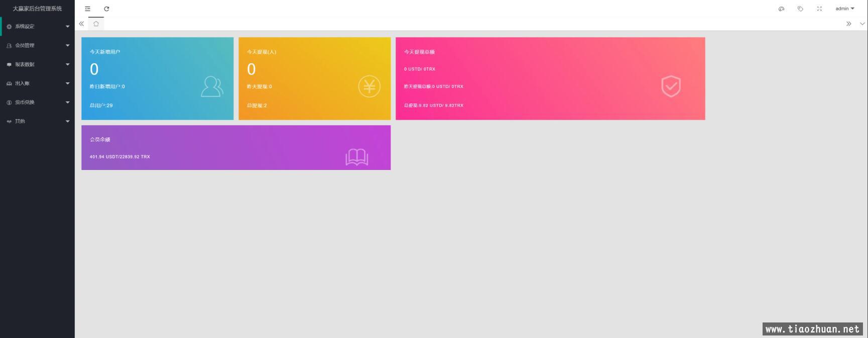Expand the 货币兑换 menu arrow

coord(68,102)
